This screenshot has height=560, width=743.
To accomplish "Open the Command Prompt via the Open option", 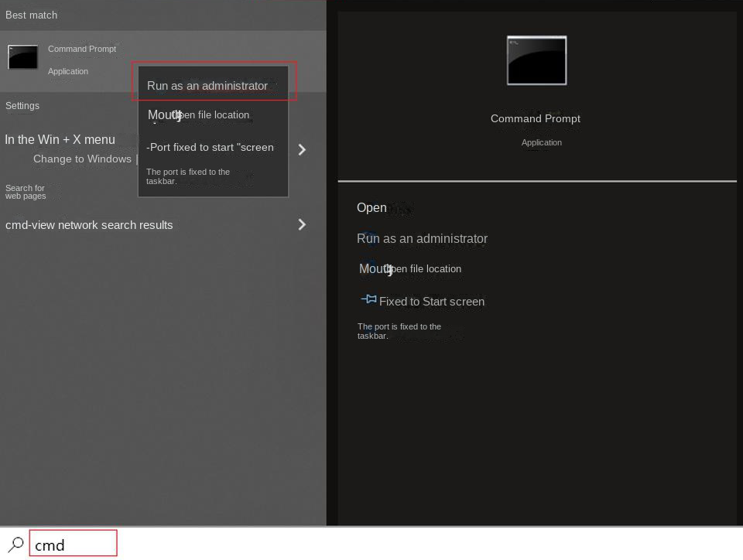I will (x=371, y=207).
